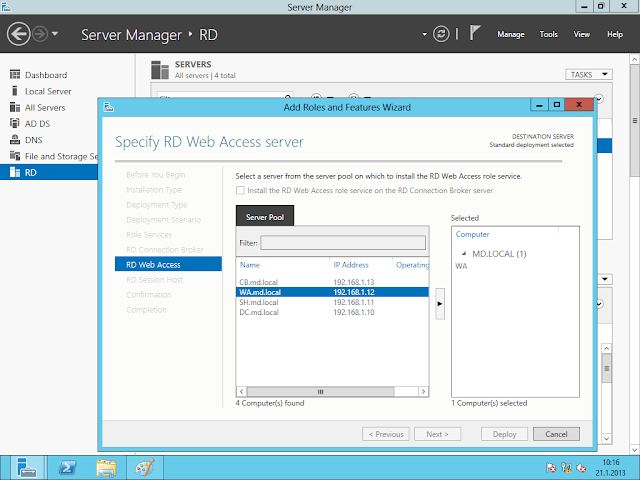Open the Tools menu
The image size is (640, 480).
tap(549, 34)
